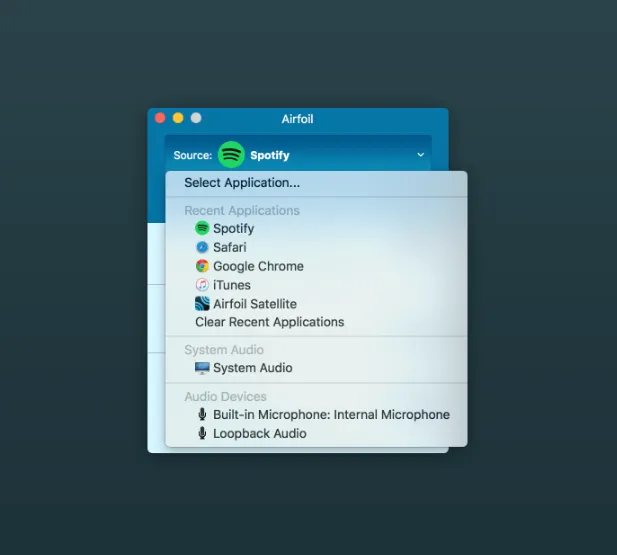Viewport: 617px width, 555px height.
Task: Click the Google Chrome icon
Action: (202, 266)
